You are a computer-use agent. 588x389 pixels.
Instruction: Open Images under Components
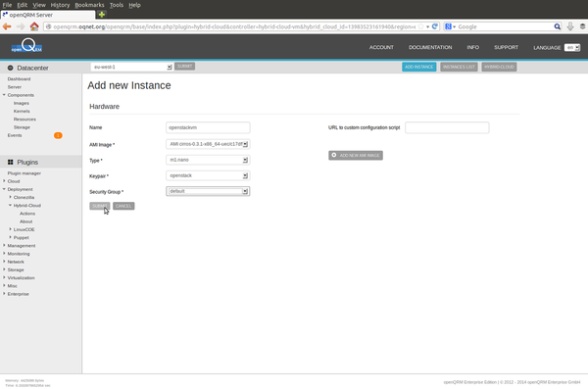tap(21, 103)
